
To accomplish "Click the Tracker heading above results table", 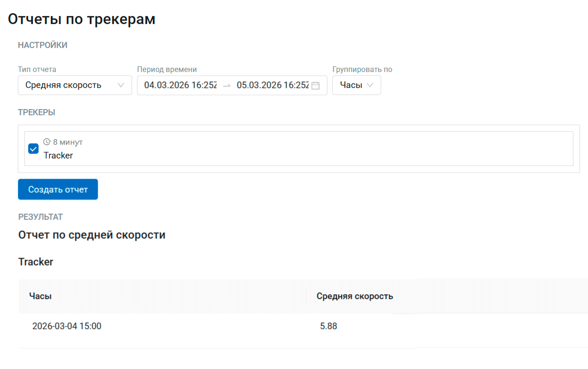I will click(36, 262).
